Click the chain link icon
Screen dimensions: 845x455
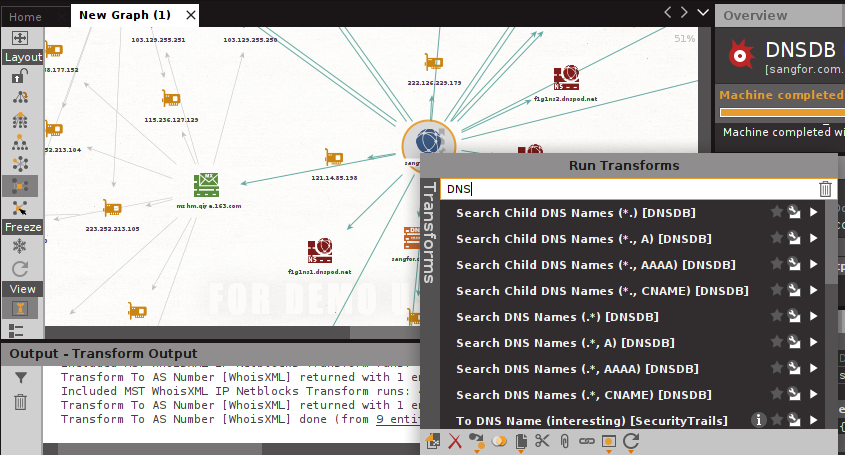[586, 442]
